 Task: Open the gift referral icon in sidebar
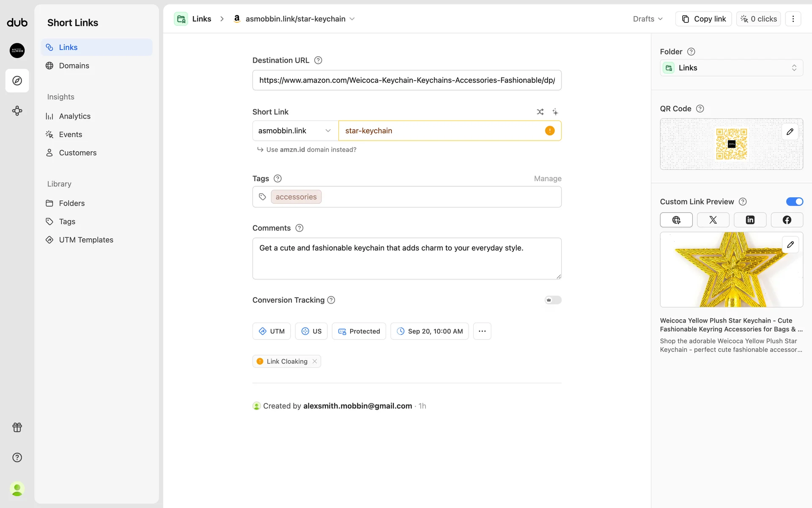pyautogui.click(x=17, y=427)
